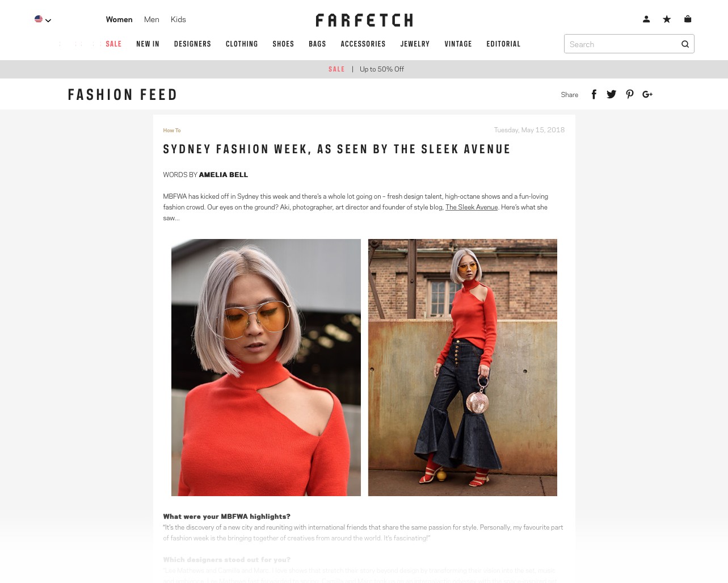Open the red Sale nav item
Viewport: 728px width, 583px height.
[x=113, y=44]
